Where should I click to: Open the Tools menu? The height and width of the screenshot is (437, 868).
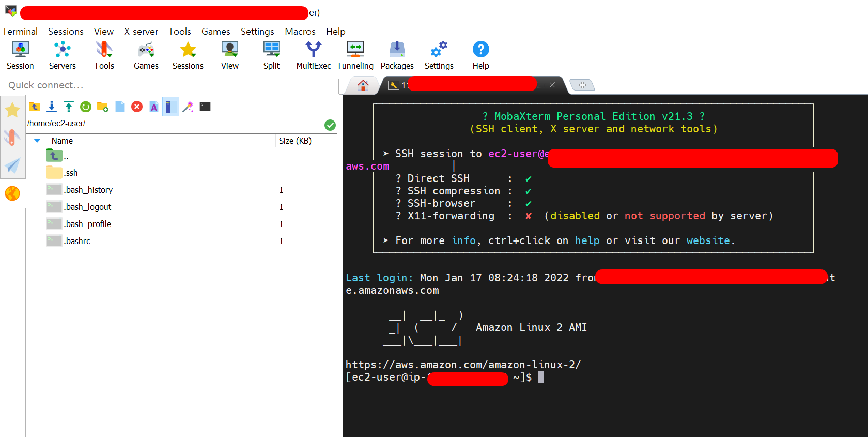(180, 32)
